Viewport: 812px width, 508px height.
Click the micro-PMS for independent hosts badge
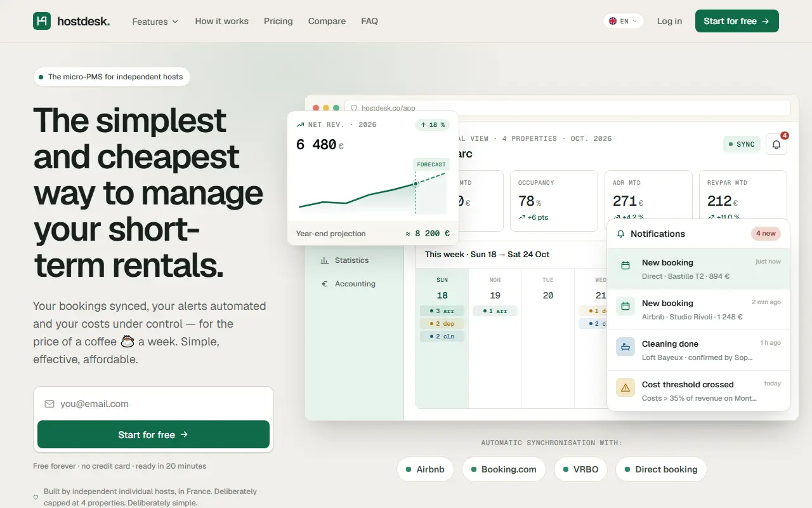click(112, 77)
